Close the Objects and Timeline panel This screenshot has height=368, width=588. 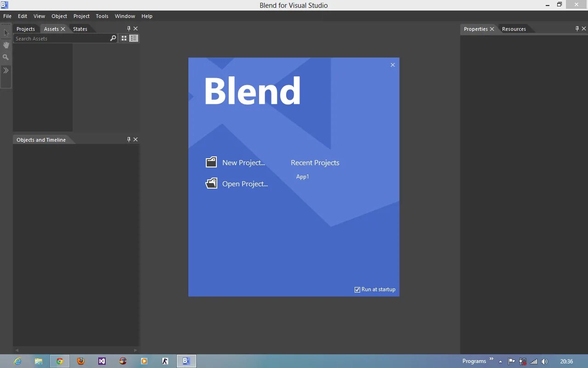[136, 139]
